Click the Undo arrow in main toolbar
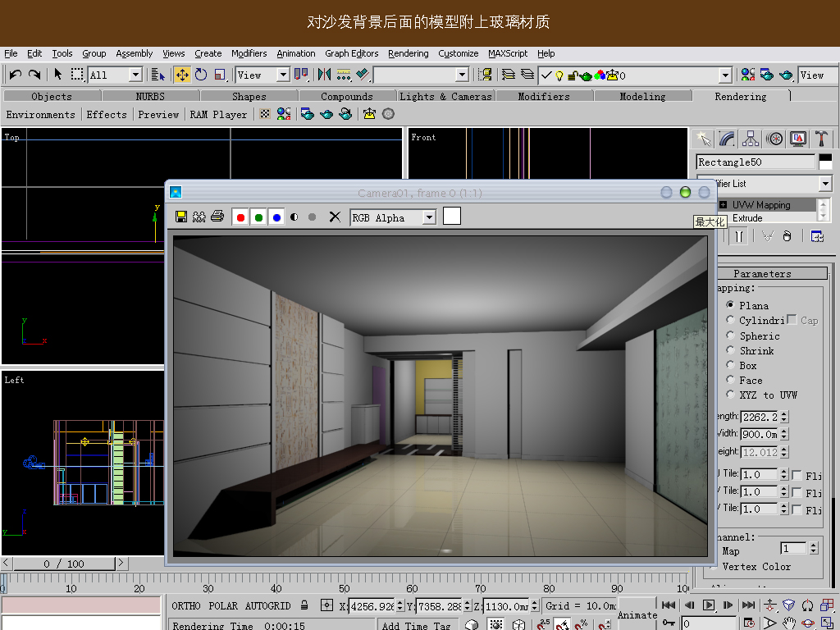 point(15,75)
